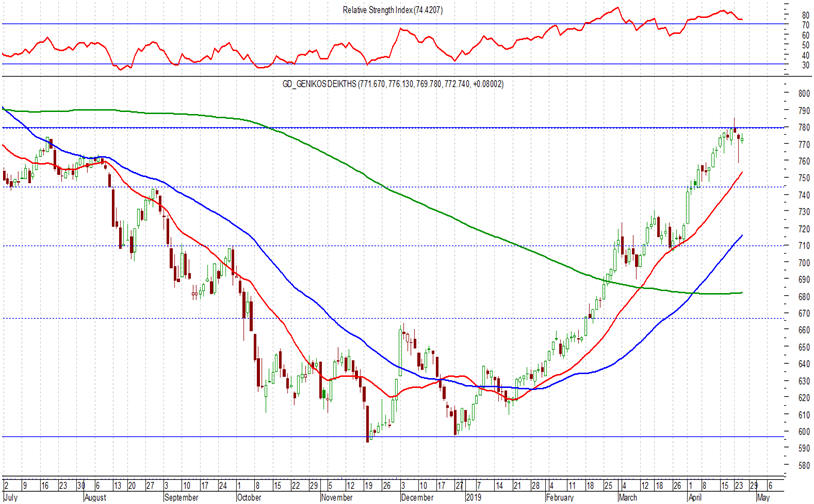Click the 710 value on the price scale
Screen dimensions: 814x504
tap(805, 246)
